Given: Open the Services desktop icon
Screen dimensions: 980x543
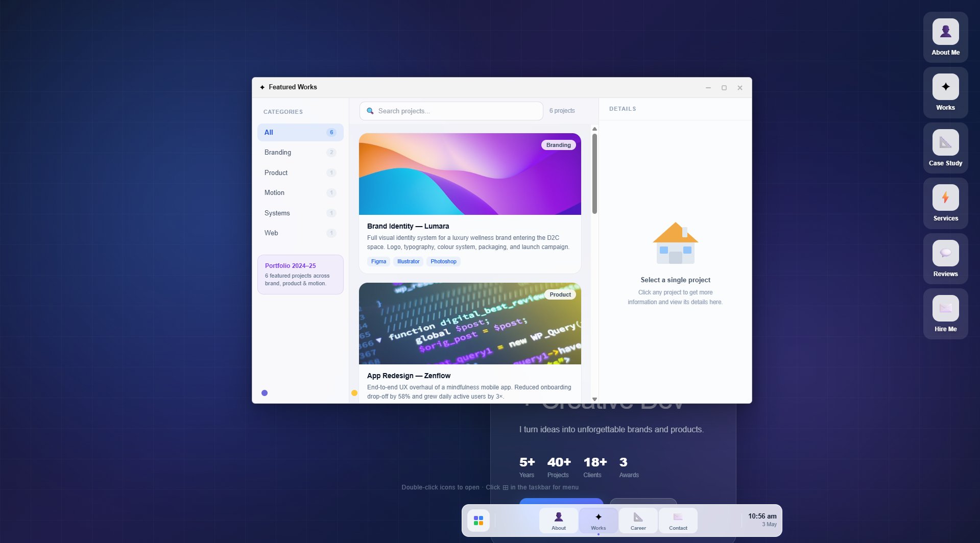Looking at the screenshot, I should [x=945, y=203].
